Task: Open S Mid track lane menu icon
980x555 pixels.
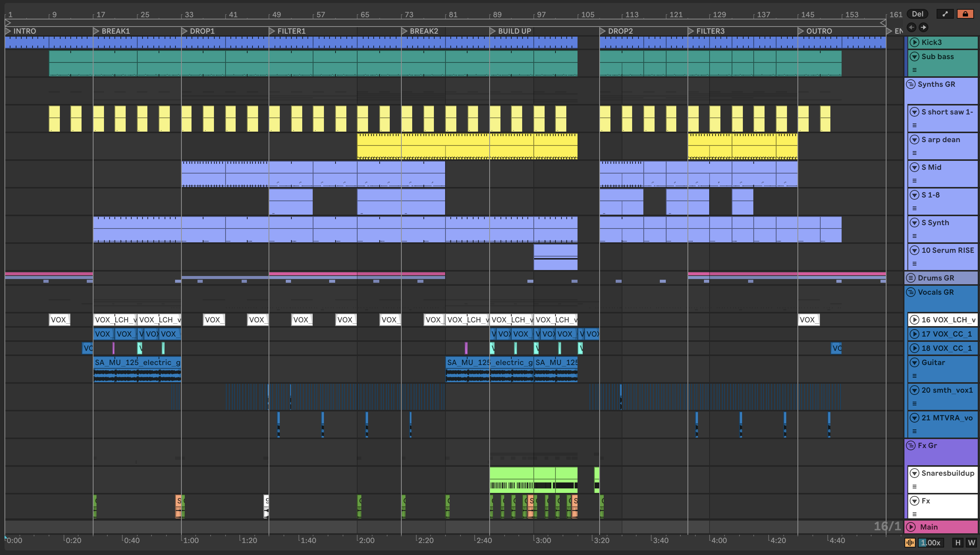Action: (914, 181)
